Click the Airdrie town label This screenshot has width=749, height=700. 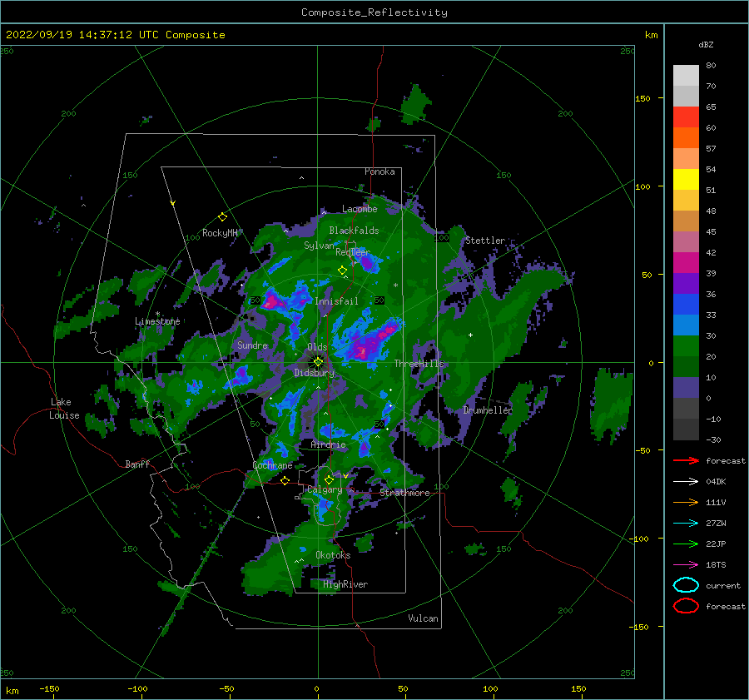point(328,444)
